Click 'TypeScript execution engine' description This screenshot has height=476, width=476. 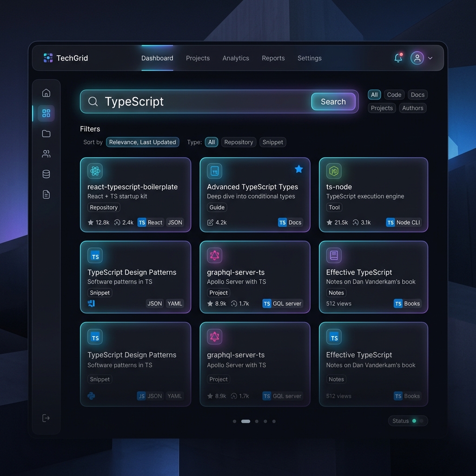click(x=365, y=196)
